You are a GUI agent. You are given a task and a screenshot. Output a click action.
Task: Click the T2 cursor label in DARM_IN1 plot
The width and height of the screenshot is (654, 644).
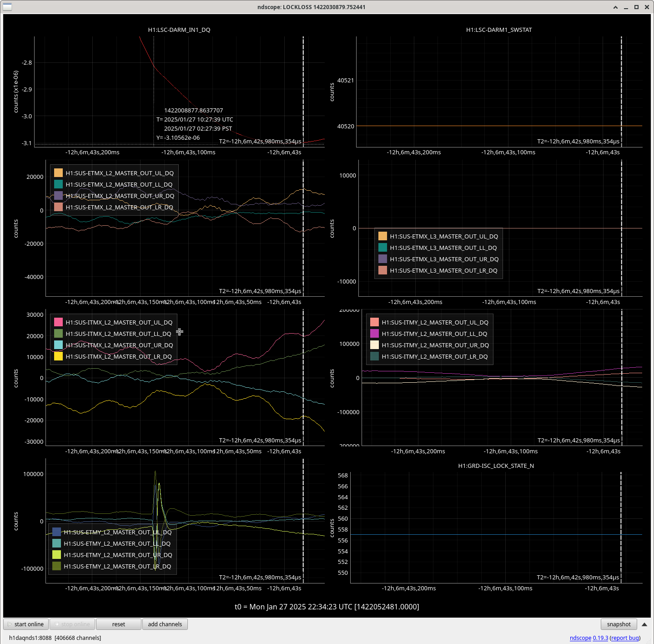[x=260, y=142]
